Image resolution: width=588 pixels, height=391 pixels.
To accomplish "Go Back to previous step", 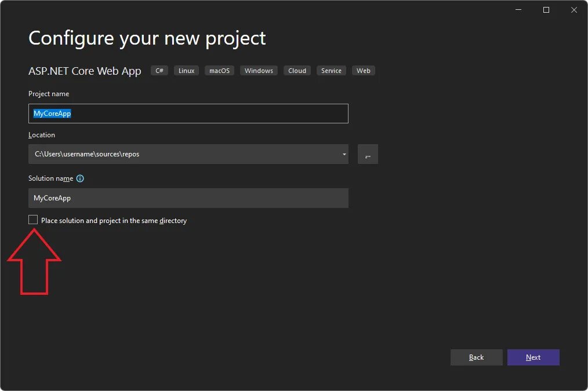I will point(476,357).
